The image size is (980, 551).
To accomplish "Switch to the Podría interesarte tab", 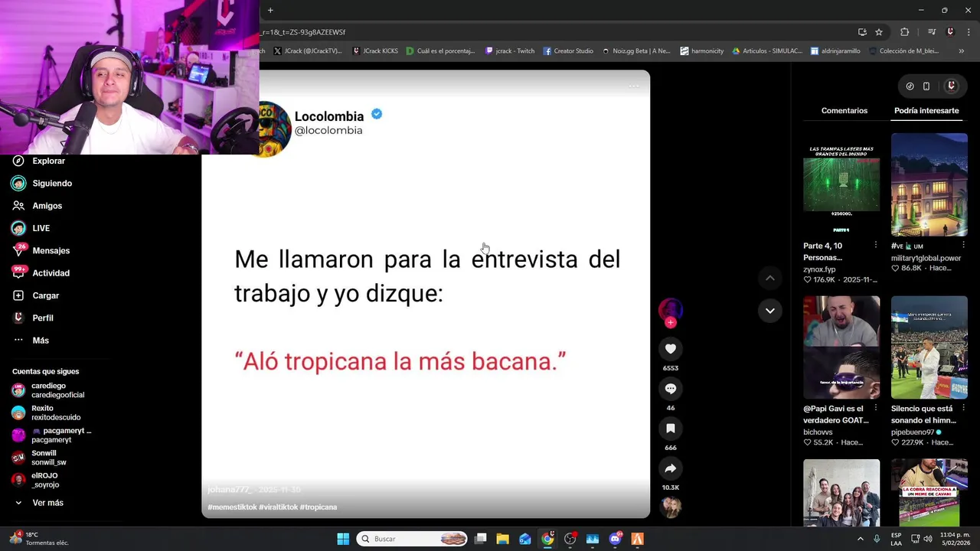I will point(926,111).
